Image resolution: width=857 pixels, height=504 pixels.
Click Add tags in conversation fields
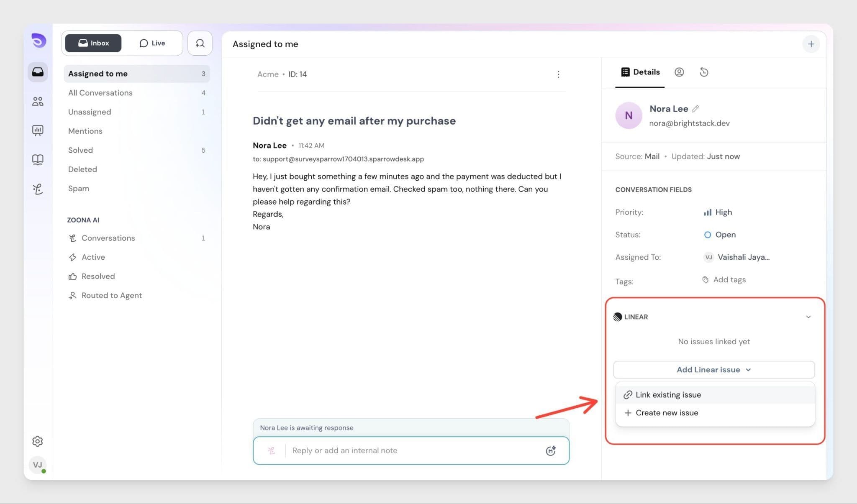coord(724,280)
